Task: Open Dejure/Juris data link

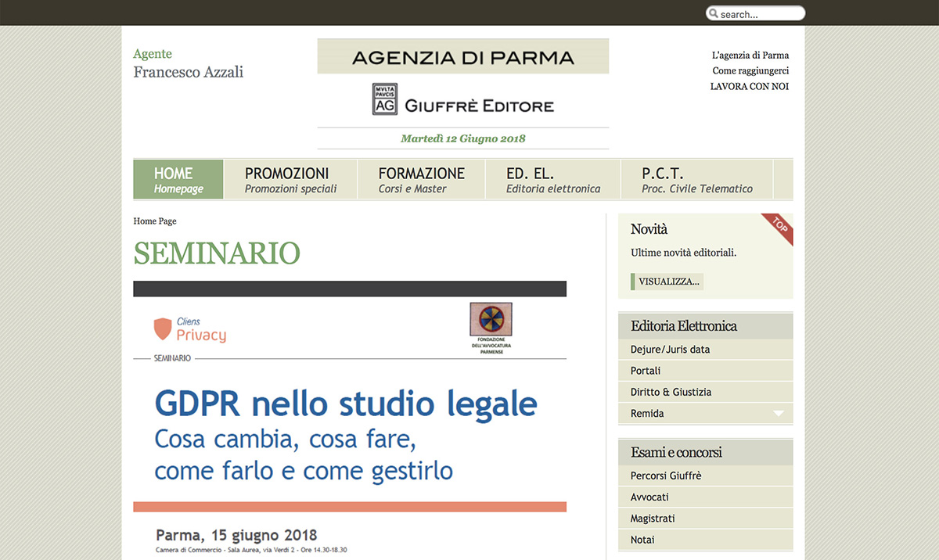Action: [x=706, y=350]
